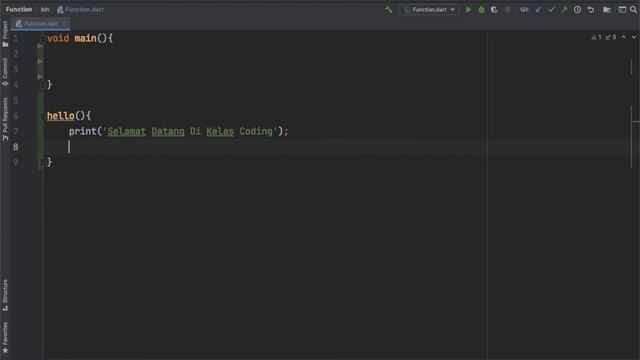Open the Favorites tool window
Viewport: 640px width, 360px height.
tap(5, 338)
